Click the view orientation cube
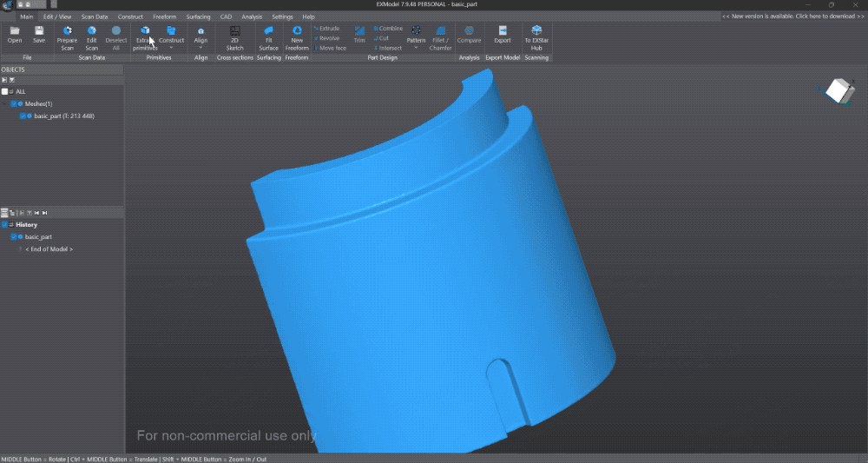Screen dimensions: 868x463 [x=837, y=90]
